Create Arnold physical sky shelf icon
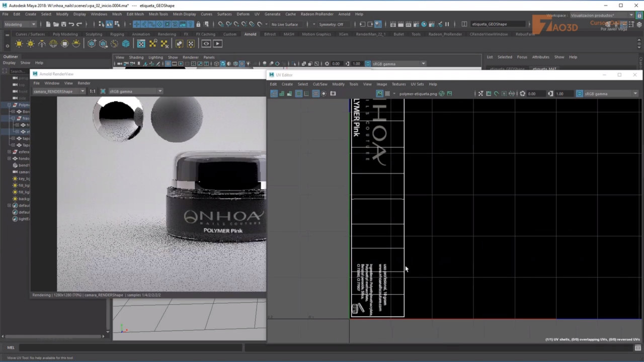Image resolution: width=644 pixels, height=362 pixels. click(76, 44)
